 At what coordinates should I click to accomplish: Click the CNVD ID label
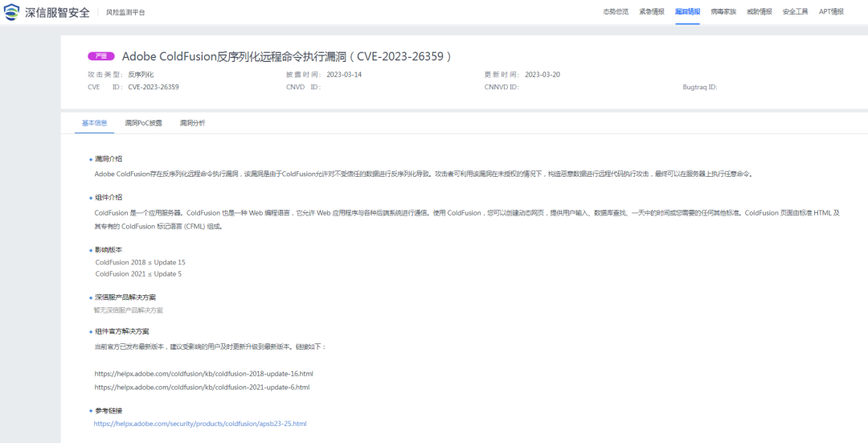point(304,87)
